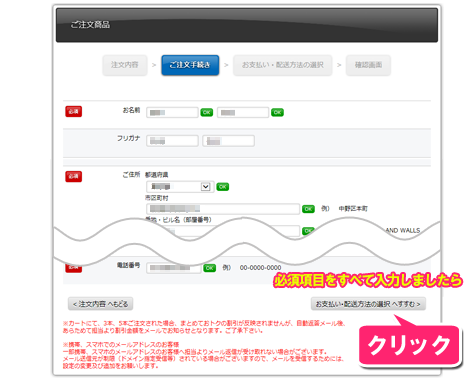The image size is (470, 390).
Task: Proceed with お支払い・配送方法の選択へすすむ button
Action: (x=368, y=304)
